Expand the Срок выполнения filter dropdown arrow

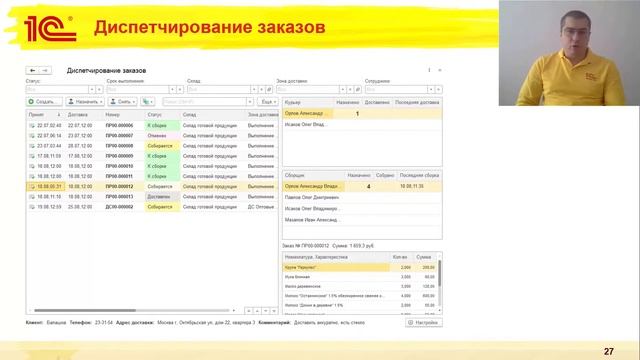click(172, 89)
